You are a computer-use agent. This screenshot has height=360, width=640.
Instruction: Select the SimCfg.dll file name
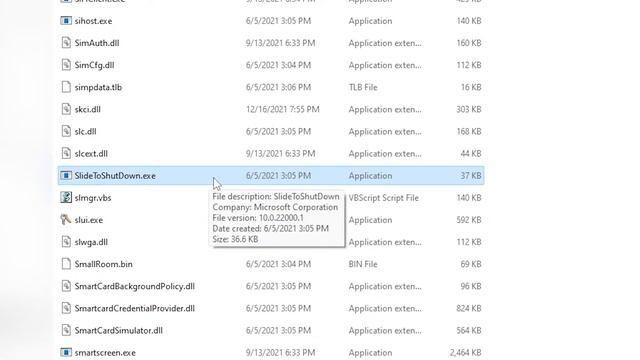pyautogui.click(x=94, y=65)
